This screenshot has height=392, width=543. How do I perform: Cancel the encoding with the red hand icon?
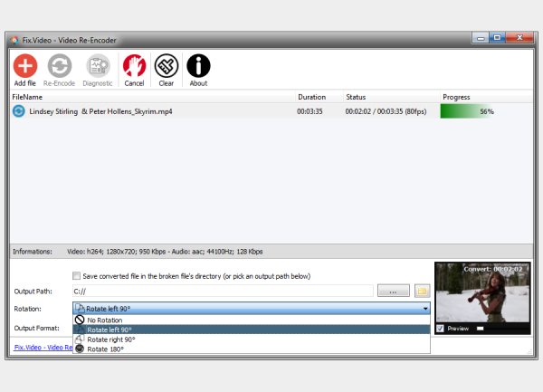pyautogui.click(x=134, y=66)
